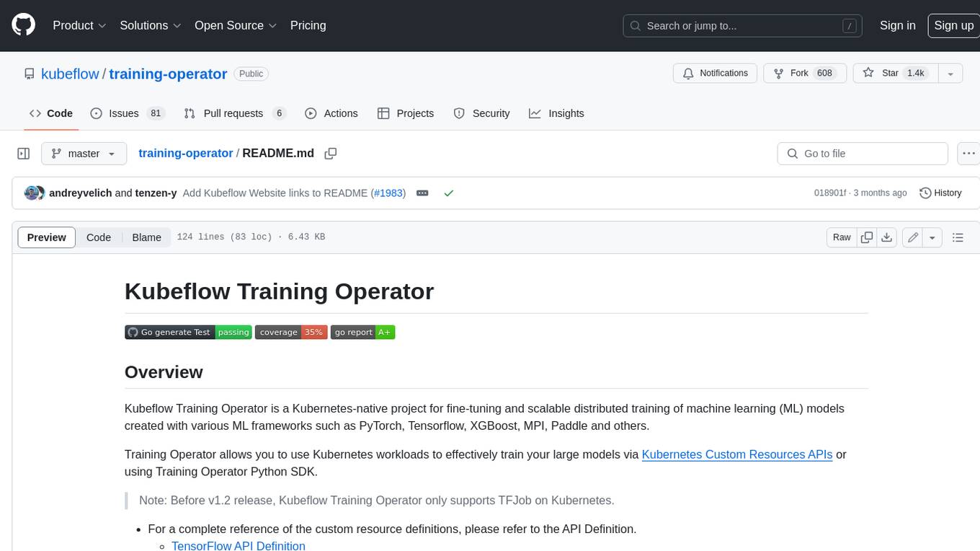Click the go report A+ badge
The image size is (980, 551).
click(362, 332)
